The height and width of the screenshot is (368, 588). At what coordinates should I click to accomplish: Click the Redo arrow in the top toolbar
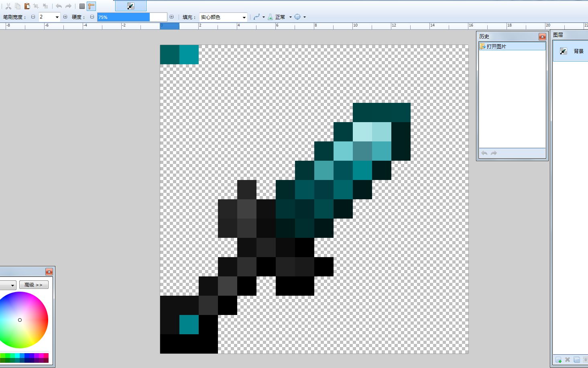coord(68,6)
